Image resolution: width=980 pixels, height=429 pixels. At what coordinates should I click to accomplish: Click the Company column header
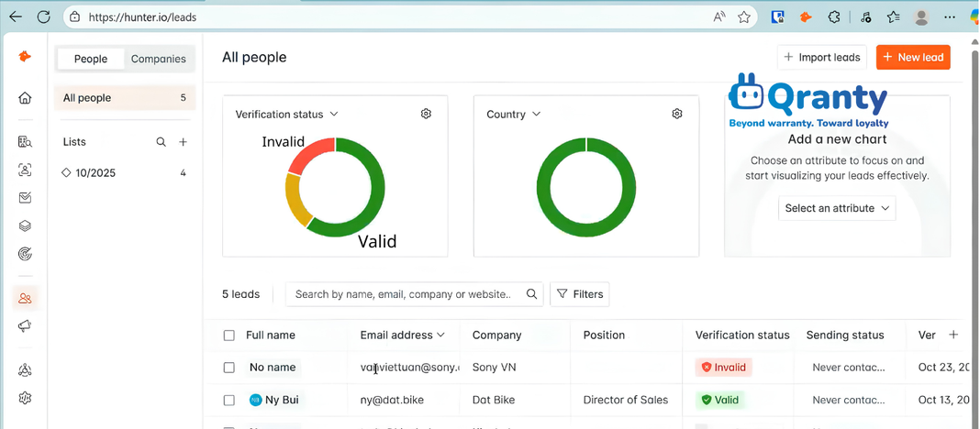click(496, 335)
